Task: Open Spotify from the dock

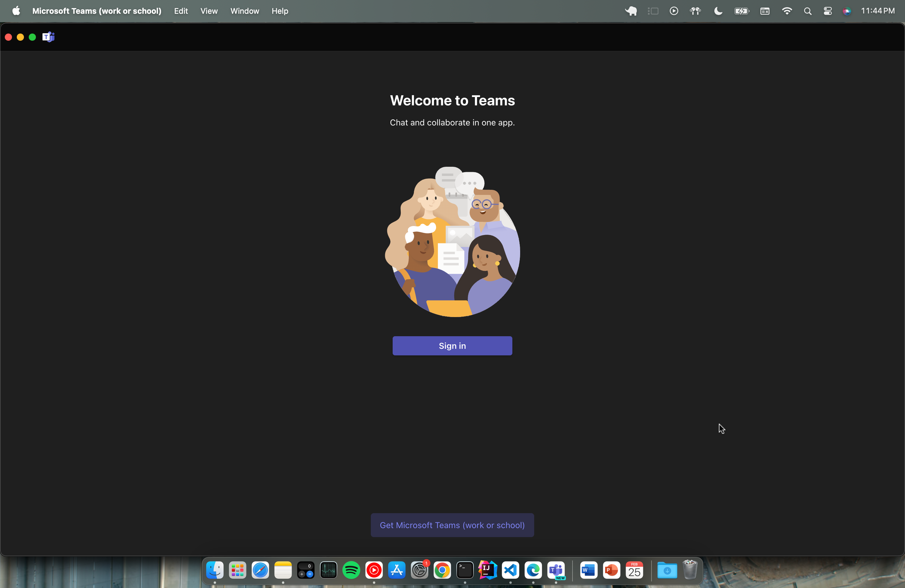Action: 351,571
